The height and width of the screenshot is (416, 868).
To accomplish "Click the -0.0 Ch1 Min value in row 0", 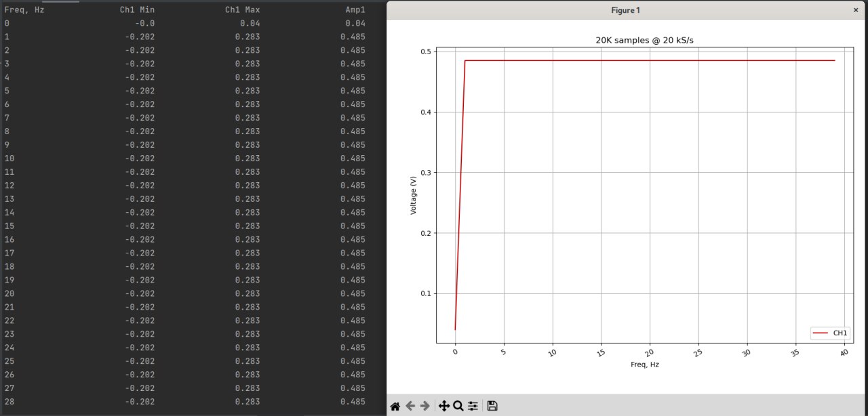I will point(144,23).
